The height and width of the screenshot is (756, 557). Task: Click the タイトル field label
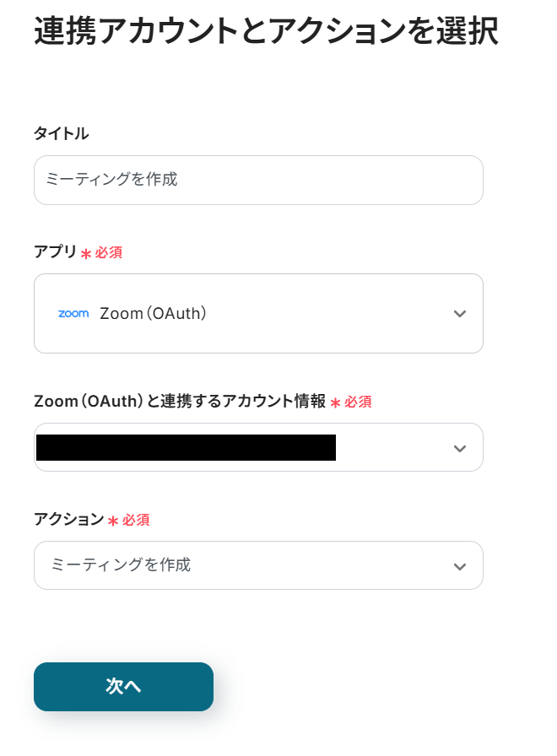pos(61,133)
